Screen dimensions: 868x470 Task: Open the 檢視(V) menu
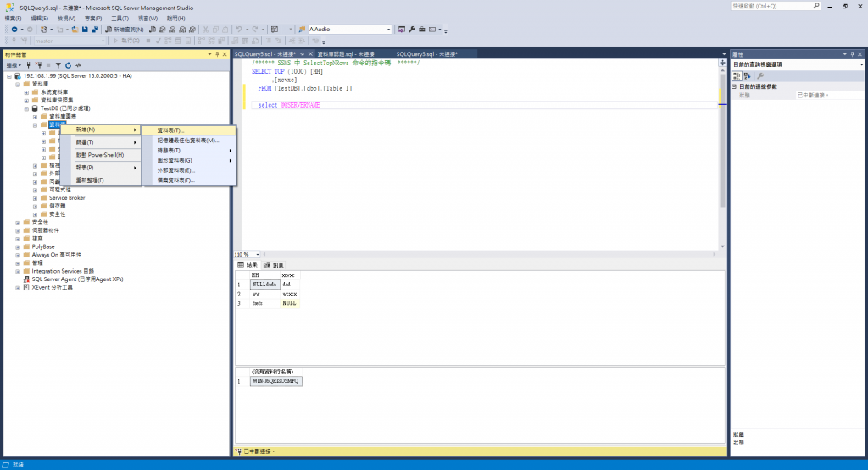click(x=66, y=19)
